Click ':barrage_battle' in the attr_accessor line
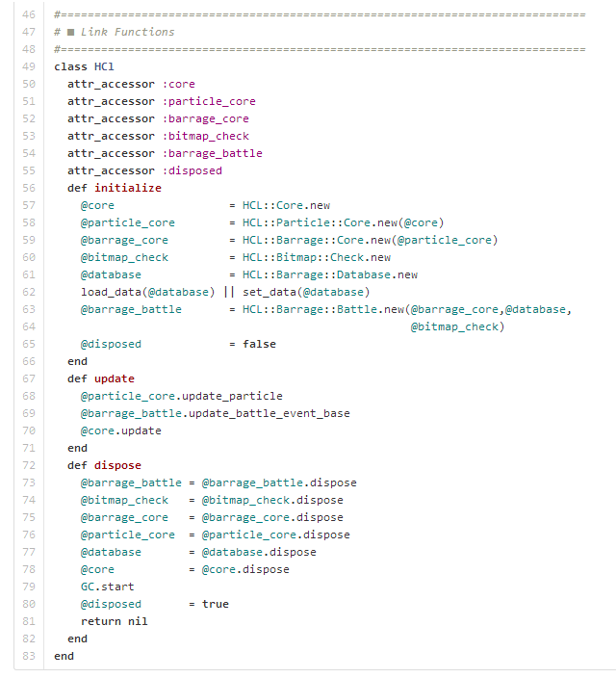Screen dimensions: 616x678 (213, 153)
